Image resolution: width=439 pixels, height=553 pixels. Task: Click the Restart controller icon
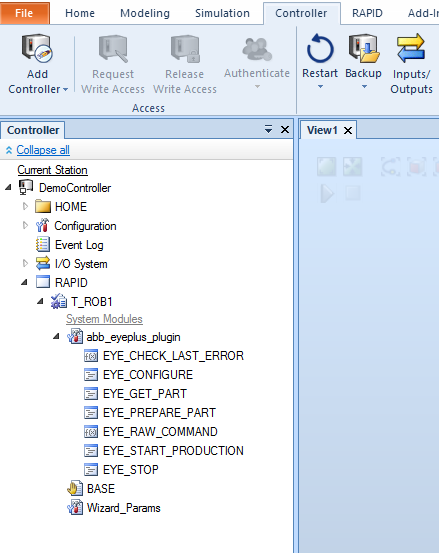(x=320, y=48)
